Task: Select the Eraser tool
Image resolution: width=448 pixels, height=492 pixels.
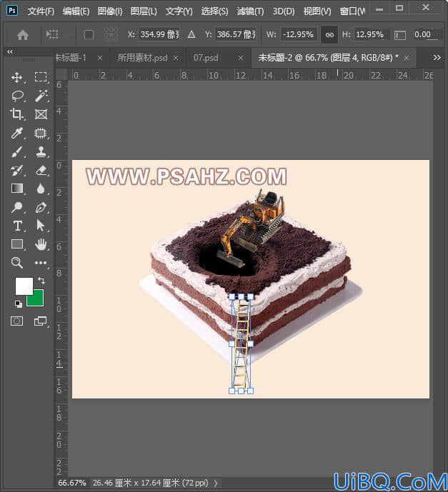Action: tap(41, 171)
